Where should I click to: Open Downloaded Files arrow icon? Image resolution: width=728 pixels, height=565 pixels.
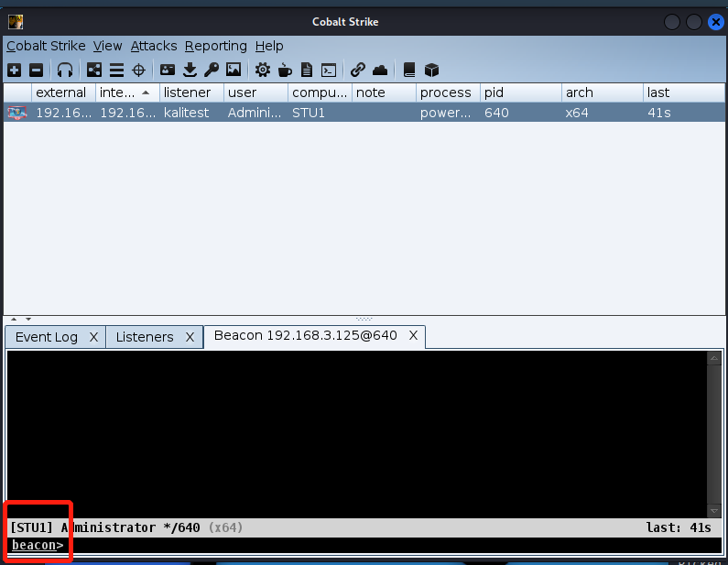(190, 71)
